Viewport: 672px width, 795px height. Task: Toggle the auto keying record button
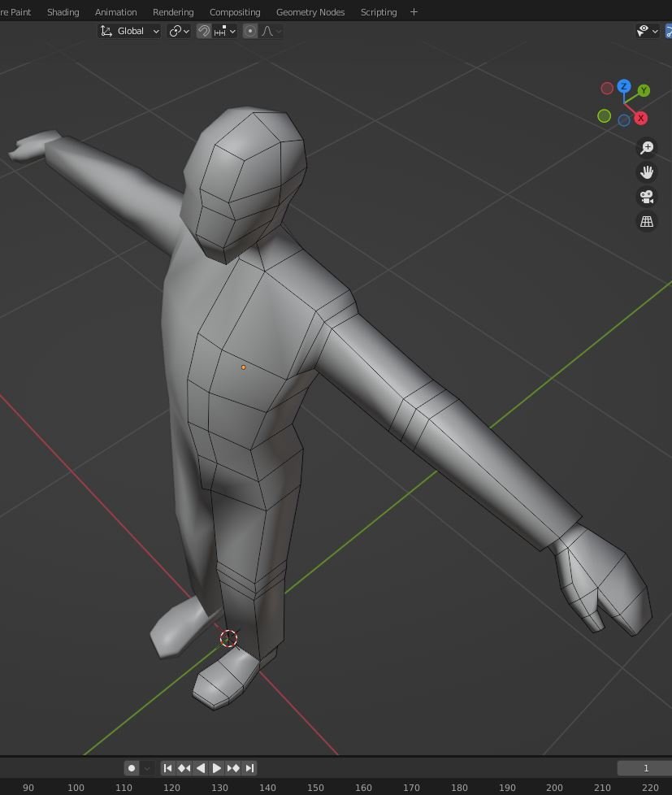click(132, 768)
